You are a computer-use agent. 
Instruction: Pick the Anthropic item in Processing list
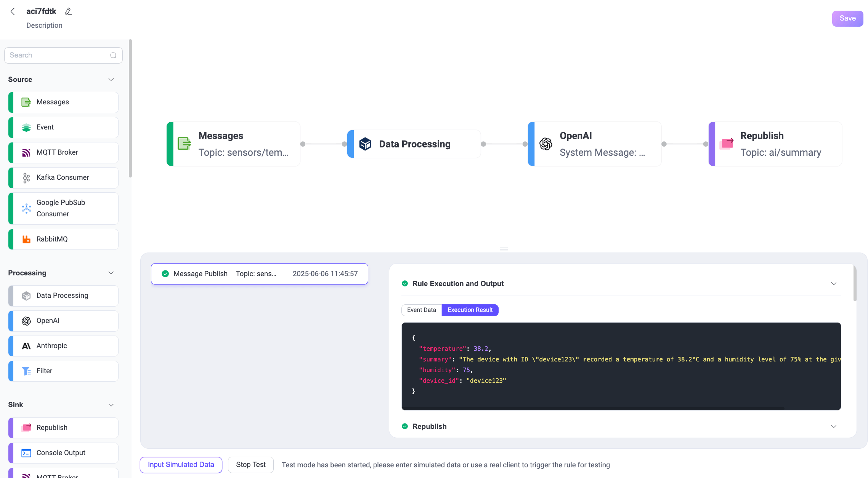click(63, 346)
